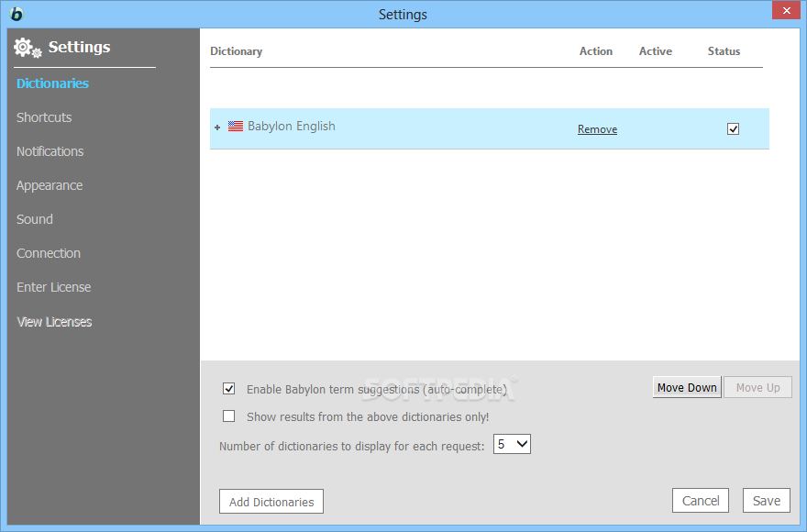Open the Shortcuts section
The image size is (807, 532).
coord(44,117)
